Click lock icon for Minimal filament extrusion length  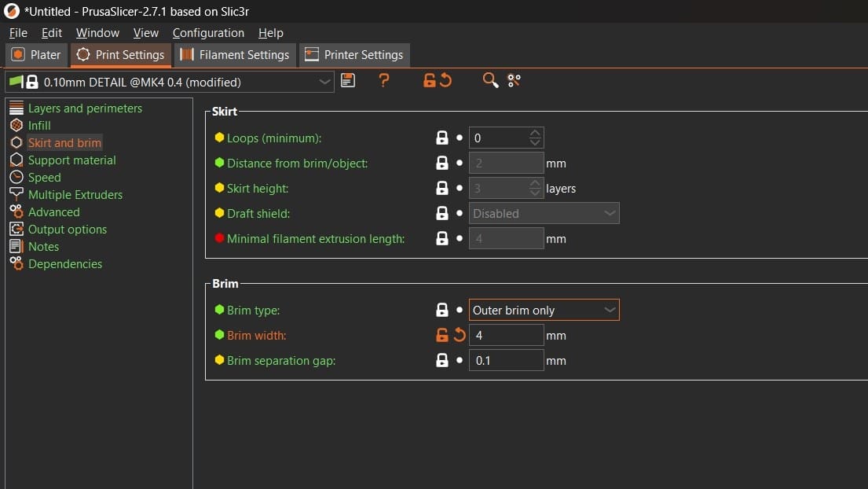pos(441,238)
